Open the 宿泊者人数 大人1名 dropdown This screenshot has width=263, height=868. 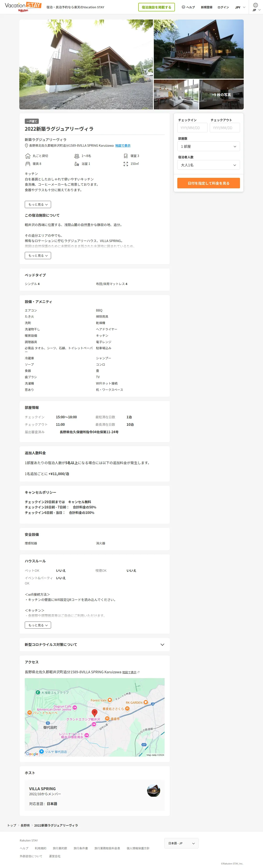[x=208, y=165]
